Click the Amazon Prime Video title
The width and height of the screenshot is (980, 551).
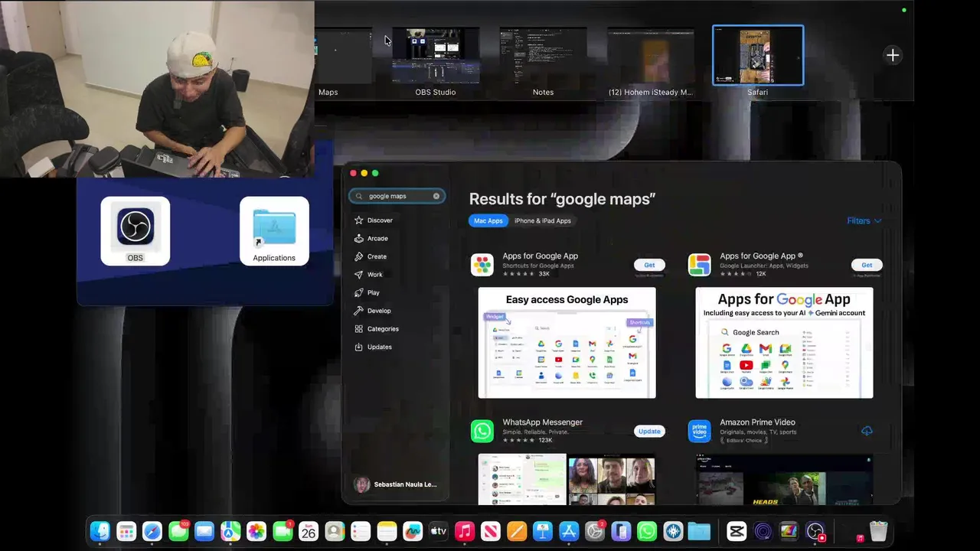pos(757,422)
